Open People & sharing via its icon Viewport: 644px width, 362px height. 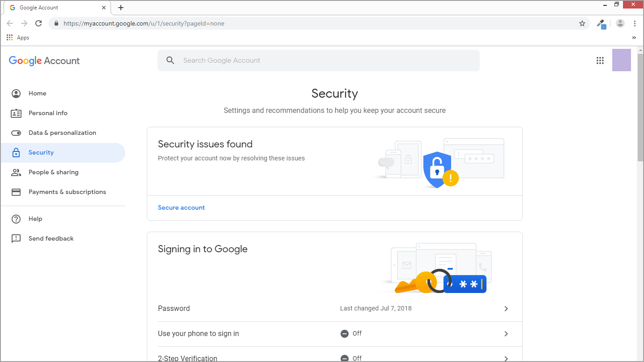click(x=16, y=172)
